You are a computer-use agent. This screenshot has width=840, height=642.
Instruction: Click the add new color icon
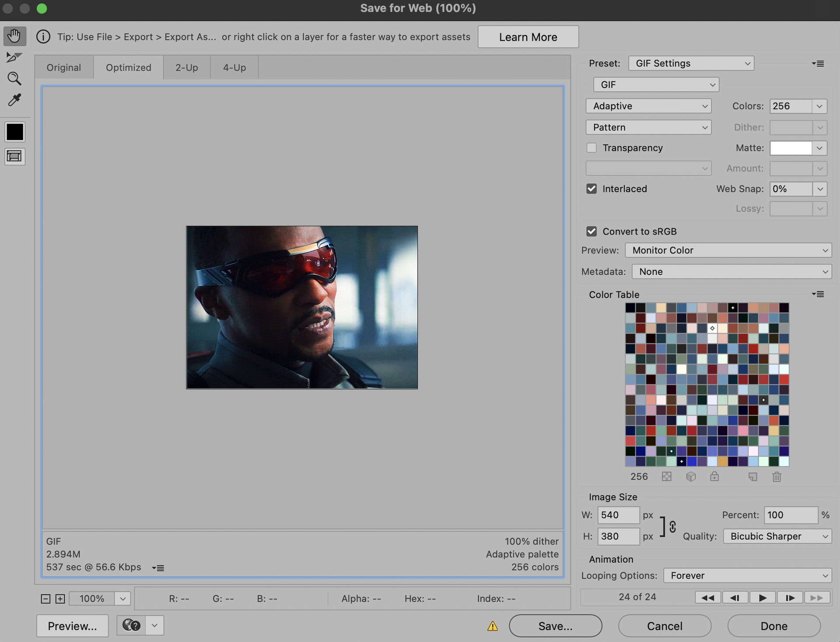pyautogui.click(x=753, y=477)
